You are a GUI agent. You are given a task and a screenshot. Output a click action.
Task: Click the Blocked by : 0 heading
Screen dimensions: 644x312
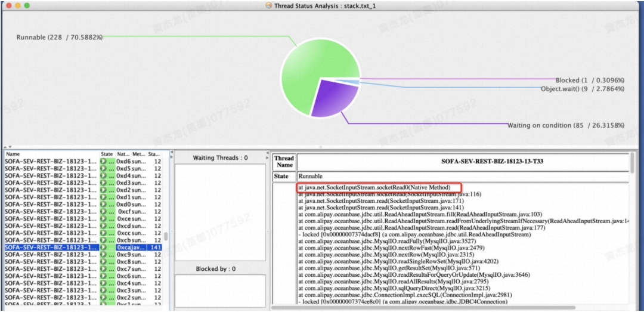point(216,269)
